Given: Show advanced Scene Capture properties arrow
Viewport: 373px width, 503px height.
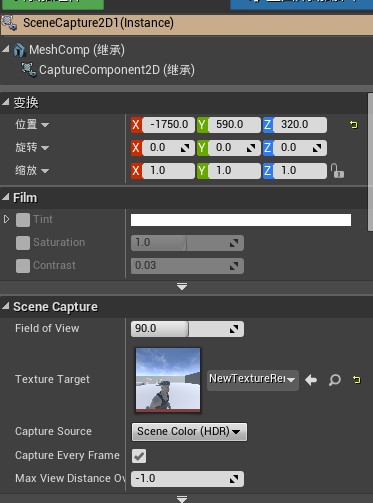Looking at the screenshot, I should coord(182,499).
